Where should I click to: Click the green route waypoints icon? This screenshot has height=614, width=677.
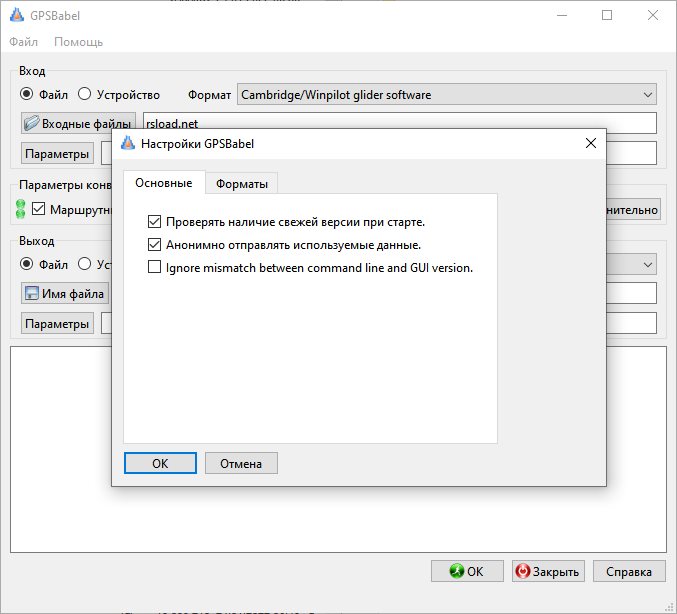pos(20,209)
